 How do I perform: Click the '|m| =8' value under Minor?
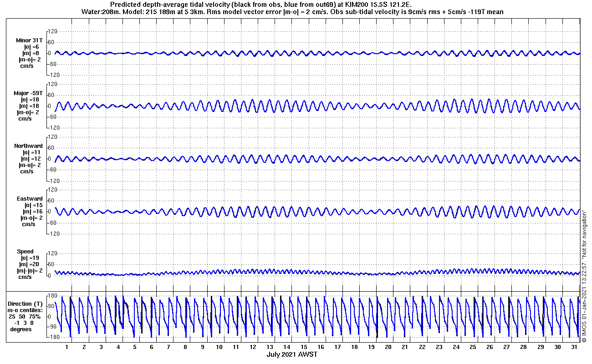point(31,53)
